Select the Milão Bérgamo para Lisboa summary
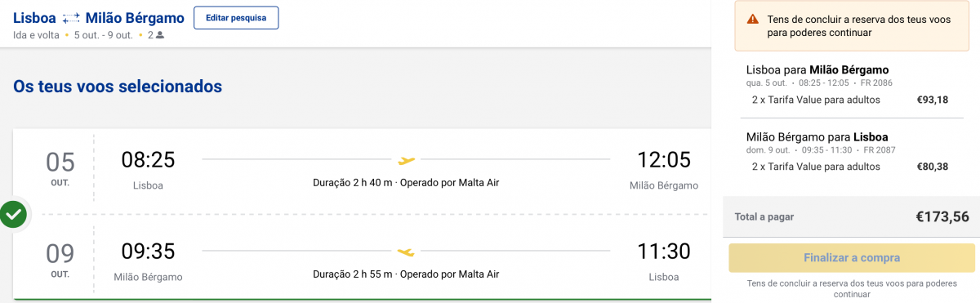The height and width of the screenshot is (303, 980). (817, 136)
